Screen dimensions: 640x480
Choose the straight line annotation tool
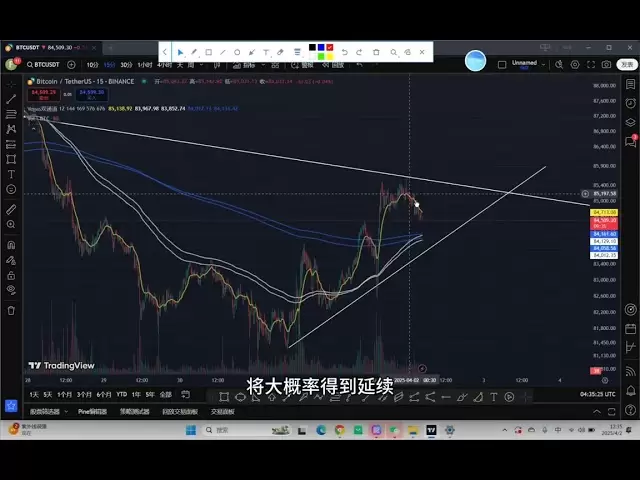pos(223,52)
